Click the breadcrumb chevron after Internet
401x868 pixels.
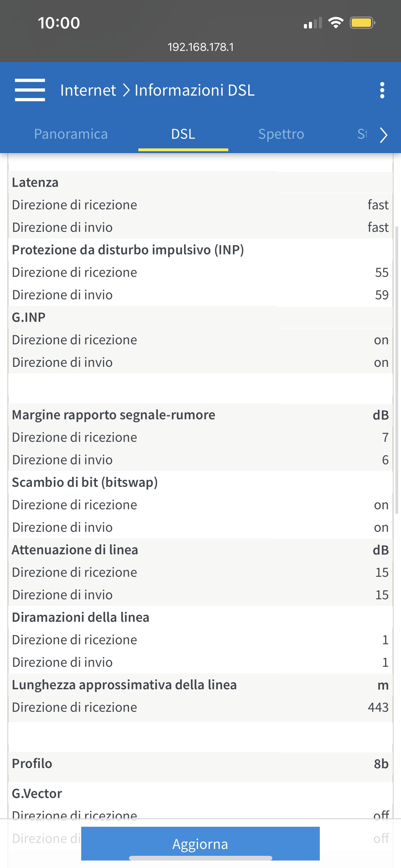(x=126, y=90)
